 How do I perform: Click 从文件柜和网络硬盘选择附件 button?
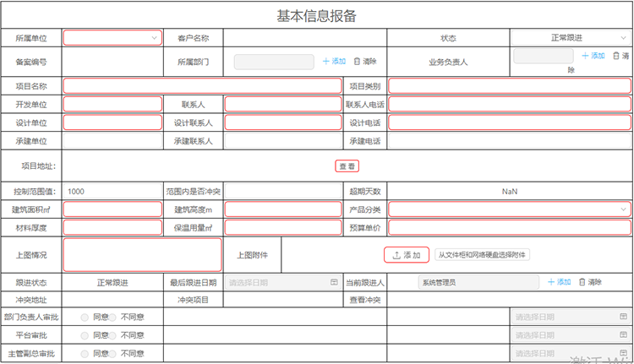[x=483, y=255]
